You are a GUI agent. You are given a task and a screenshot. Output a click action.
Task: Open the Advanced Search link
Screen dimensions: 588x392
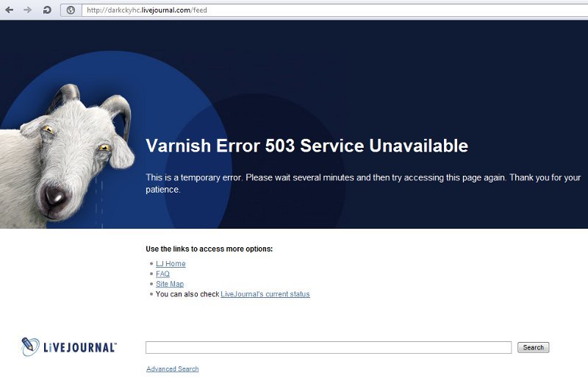point(173,368)
